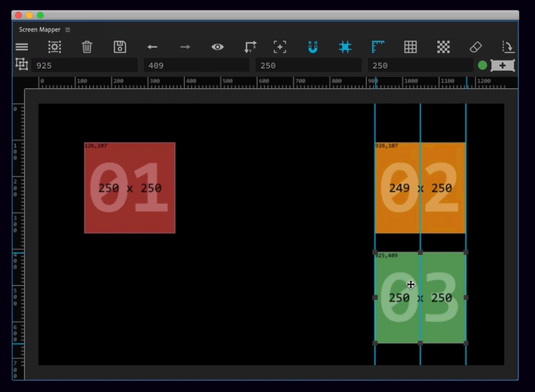Click the top-right handle of screen 03

click(x=466, y=252)
